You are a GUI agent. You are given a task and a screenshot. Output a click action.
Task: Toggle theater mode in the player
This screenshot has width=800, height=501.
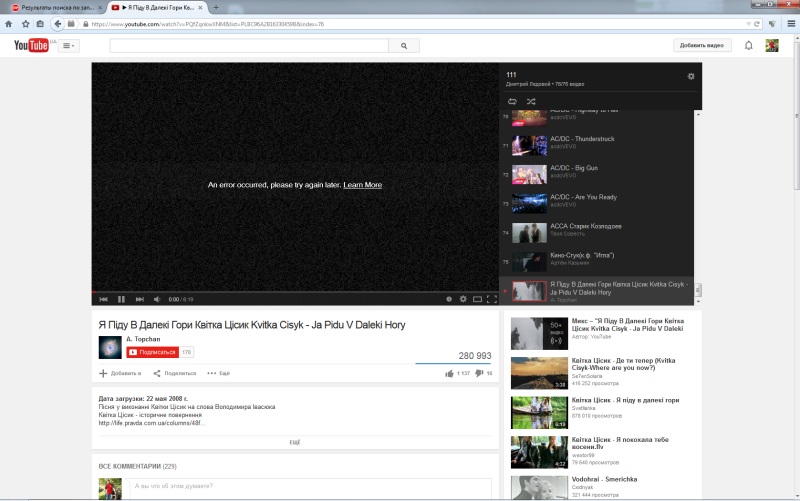pyautogui.click(x=477, y=299)
